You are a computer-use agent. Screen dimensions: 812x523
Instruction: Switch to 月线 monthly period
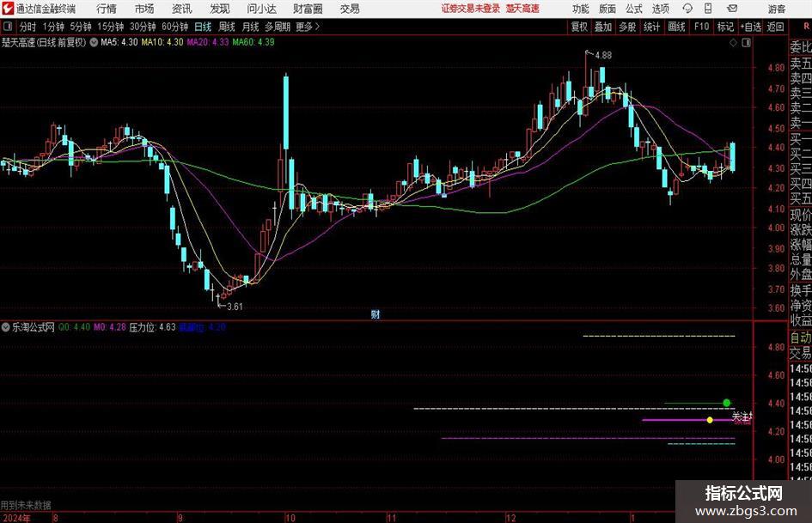pos(251,27)
